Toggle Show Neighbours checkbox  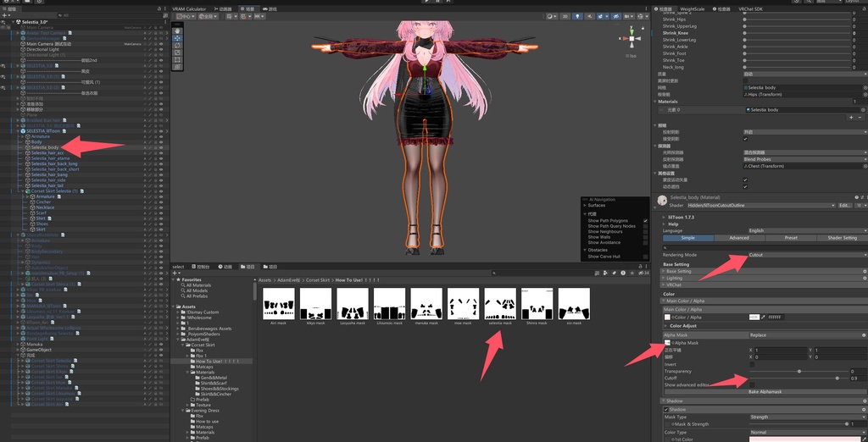pyautogui.click(x=645, y=232)
